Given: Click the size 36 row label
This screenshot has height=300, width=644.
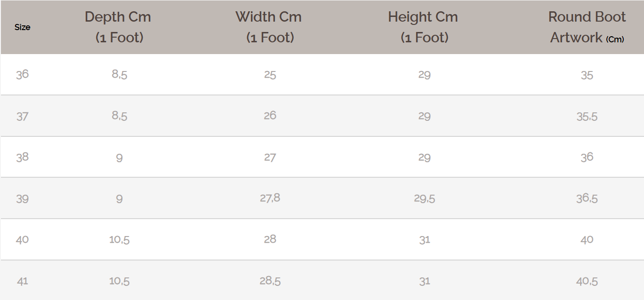Looking at the screenshot, I should (22, 74).
